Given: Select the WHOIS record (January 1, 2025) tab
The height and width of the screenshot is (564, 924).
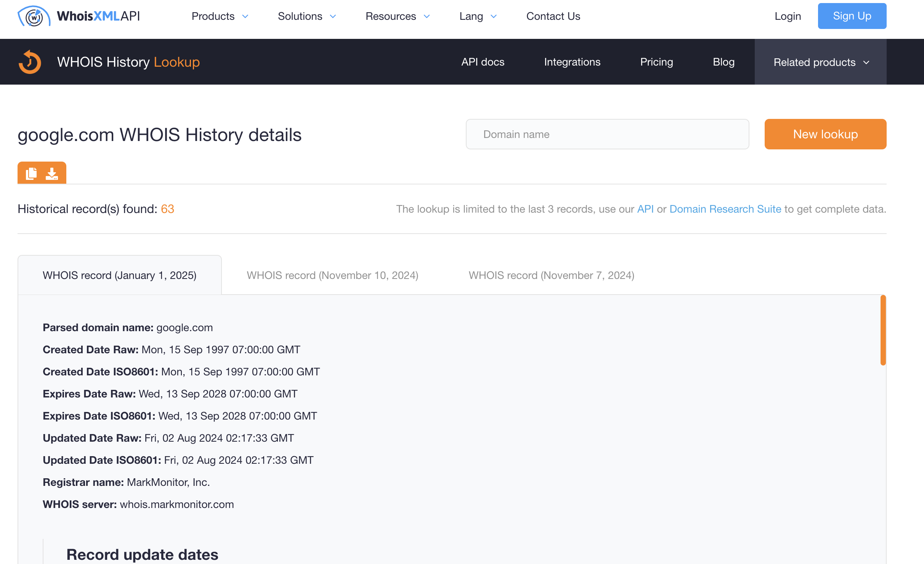Looking at the screenshot, I should (120, 275).
